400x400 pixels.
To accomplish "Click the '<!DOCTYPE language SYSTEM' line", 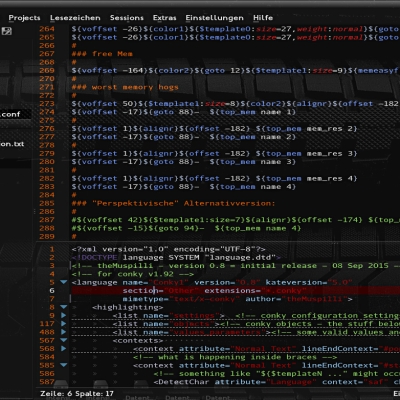I will [176, 257].
